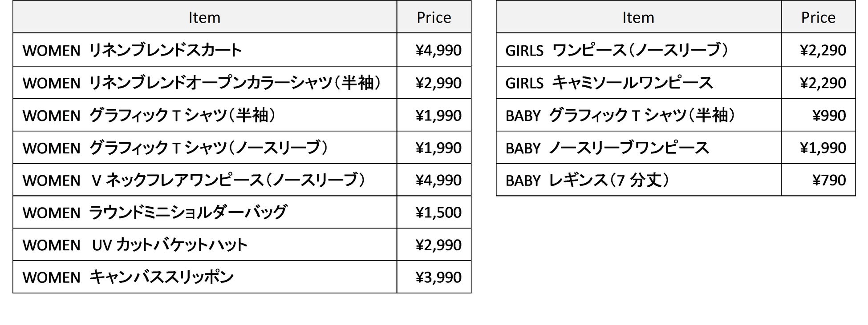Select WOMEN リネンブレンドオープンカラーシャツ item cell
The height and width of the screenshot is (325, 868).
(201, 83)
